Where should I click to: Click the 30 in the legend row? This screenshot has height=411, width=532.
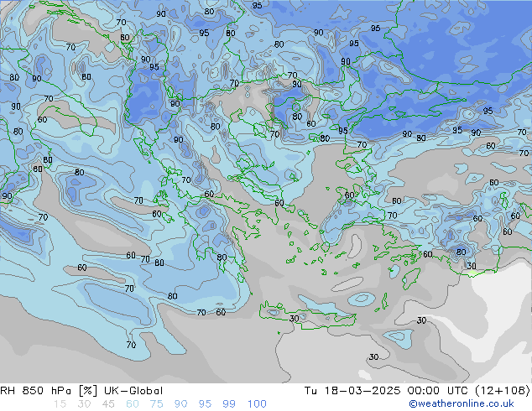tap(84, 404)
